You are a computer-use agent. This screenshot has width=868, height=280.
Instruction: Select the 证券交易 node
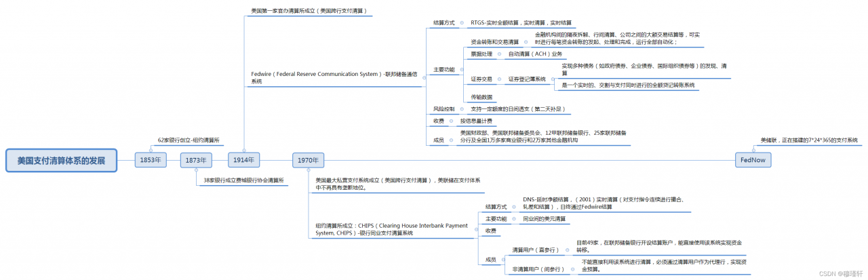(481, 79)
